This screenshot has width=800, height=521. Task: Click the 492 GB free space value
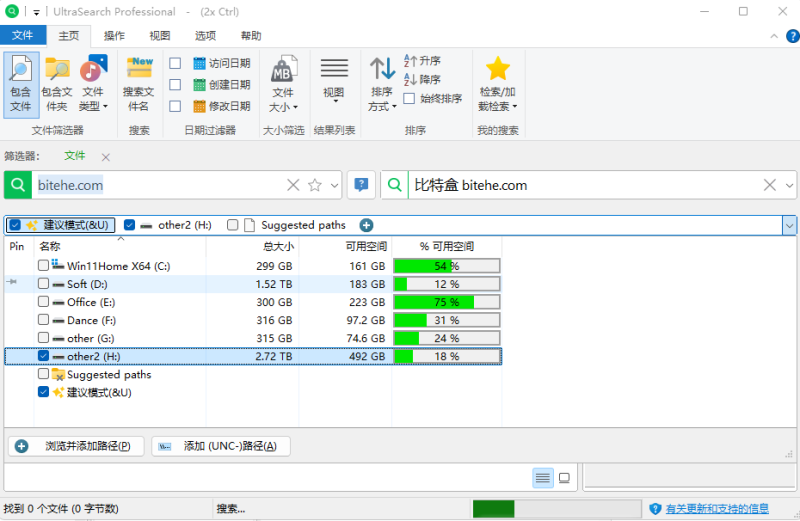pyautogui.click(x=367, y=356)
